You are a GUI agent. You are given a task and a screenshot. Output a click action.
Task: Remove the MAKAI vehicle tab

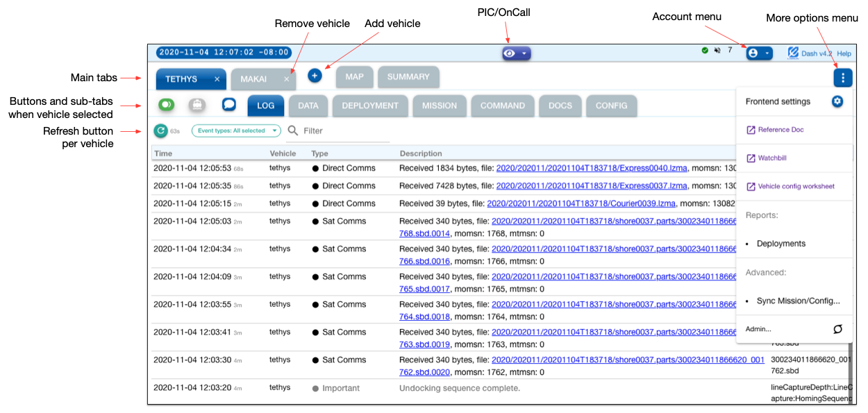tap(286, 79)
